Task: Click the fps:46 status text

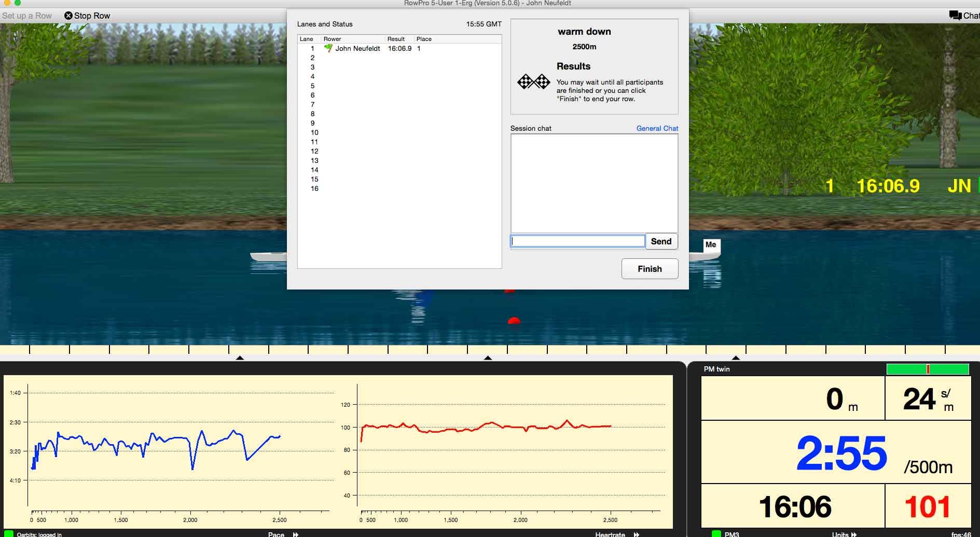Action: pyautogui.click(x=961, y=534)
